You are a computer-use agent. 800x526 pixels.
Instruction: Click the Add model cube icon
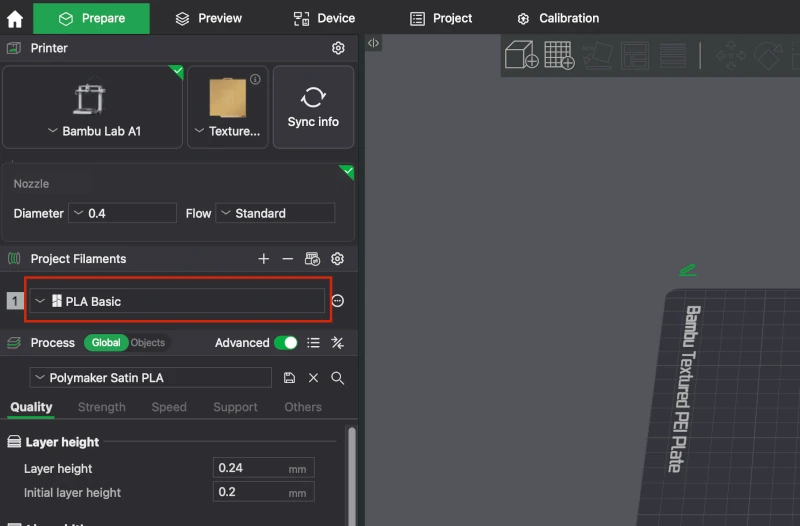click(521, 55)
